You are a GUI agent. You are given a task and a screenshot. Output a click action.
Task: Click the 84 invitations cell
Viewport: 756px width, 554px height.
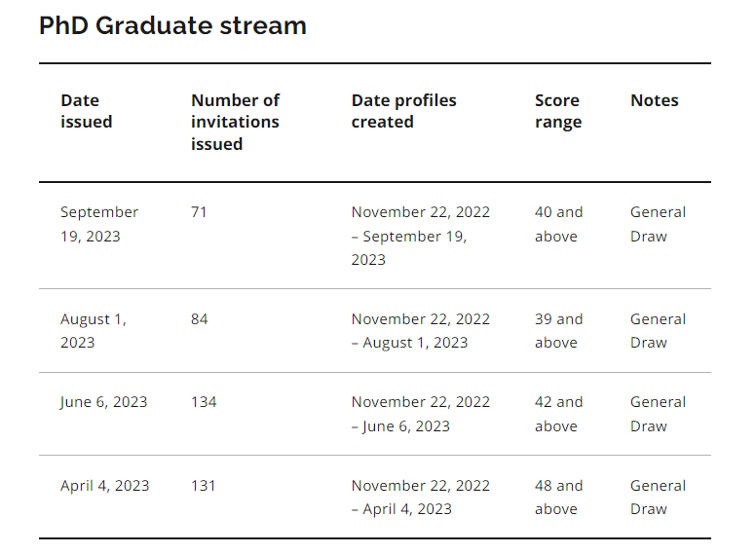(199, 319)
